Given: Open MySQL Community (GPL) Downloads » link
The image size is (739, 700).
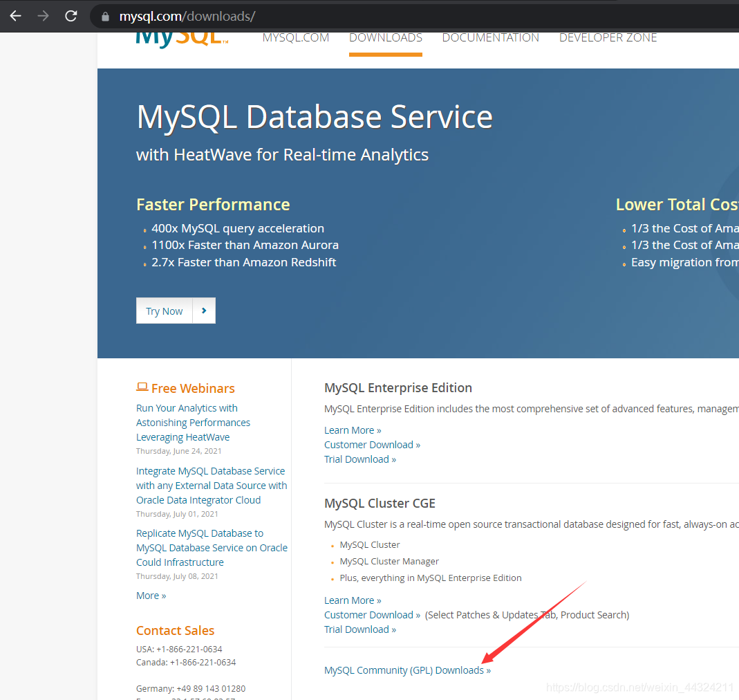Looking at the screenshot, I should pos(407,670).
